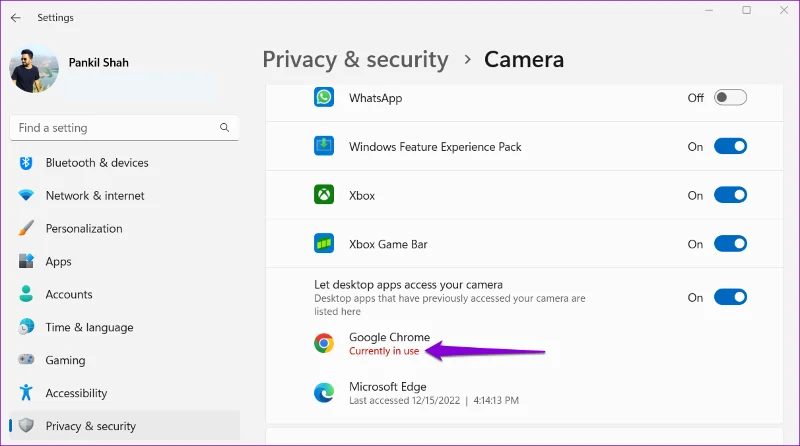Viewport: 800px width, 446px height.
Task: Open Bluetooth & devices settings
Action: [x=124, y=163]
